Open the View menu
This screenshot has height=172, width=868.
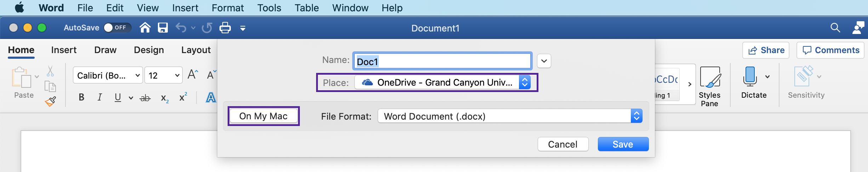pyautogui.click(x=148, y=8)
